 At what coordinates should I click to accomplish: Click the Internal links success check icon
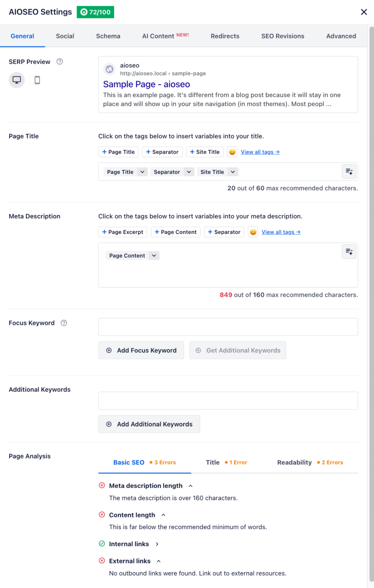click(102, 544)
